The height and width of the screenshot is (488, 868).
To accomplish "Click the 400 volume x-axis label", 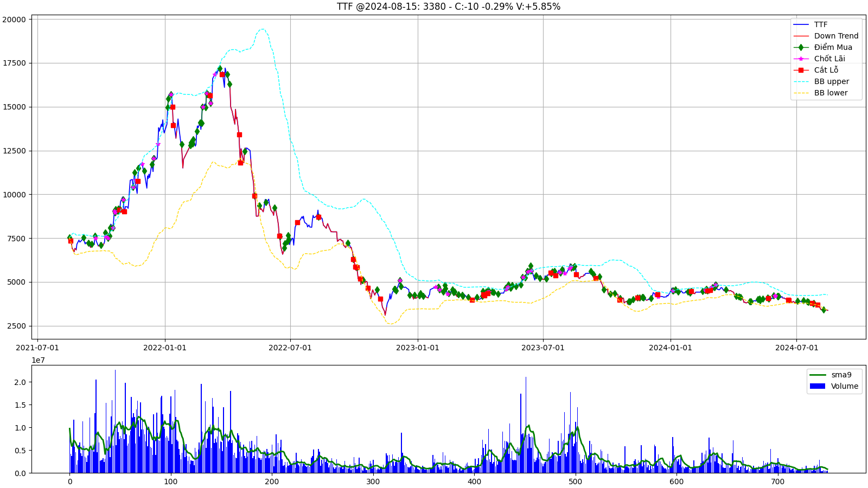I will tap(474, 481).
